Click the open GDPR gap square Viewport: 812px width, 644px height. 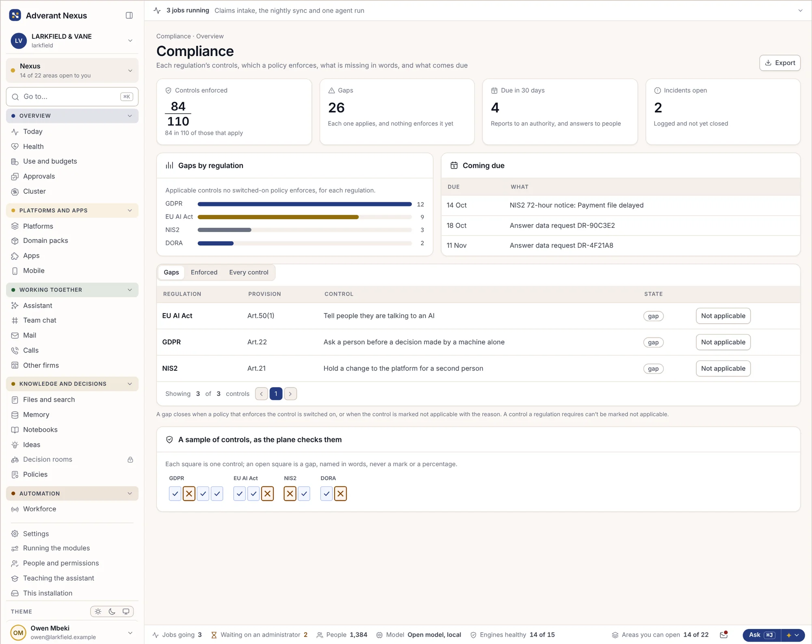click(x=189, y=494)
